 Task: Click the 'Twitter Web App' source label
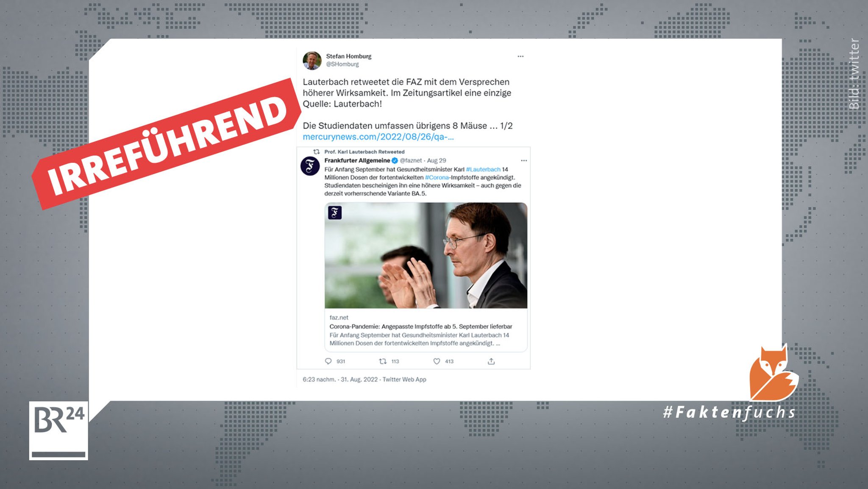tap(404, 380)
